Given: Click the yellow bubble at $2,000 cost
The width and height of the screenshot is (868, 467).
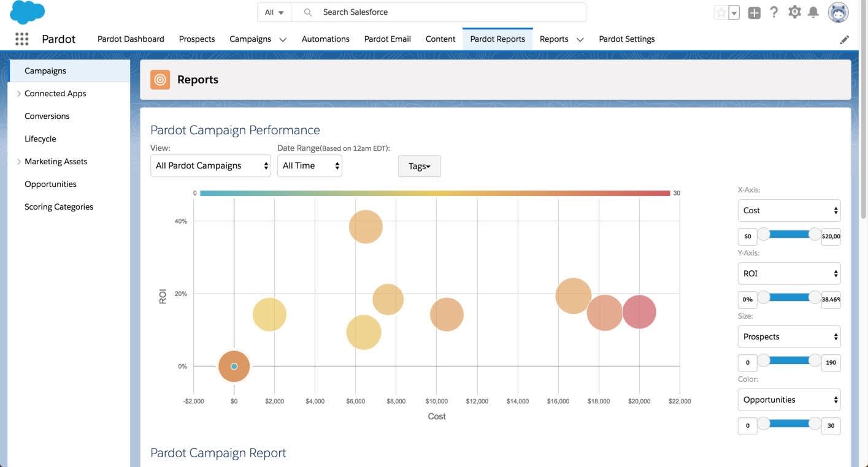Looking at the screenshot, I should point(269,314).
